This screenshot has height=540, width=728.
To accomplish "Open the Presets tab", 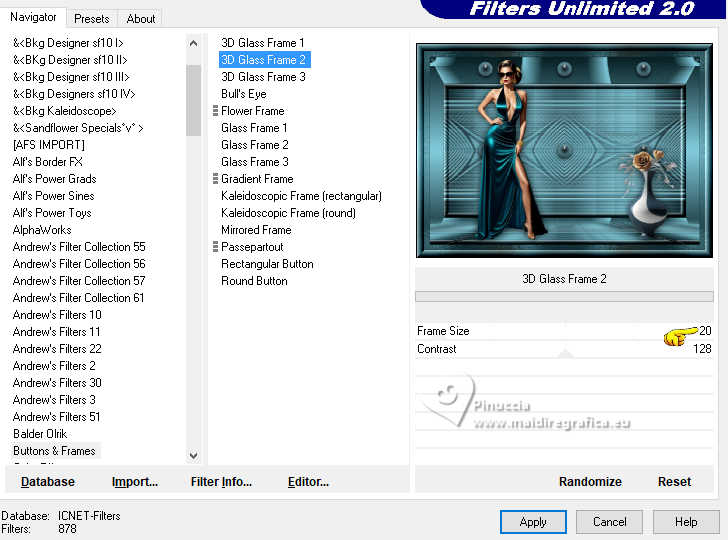I will (91, 19).
